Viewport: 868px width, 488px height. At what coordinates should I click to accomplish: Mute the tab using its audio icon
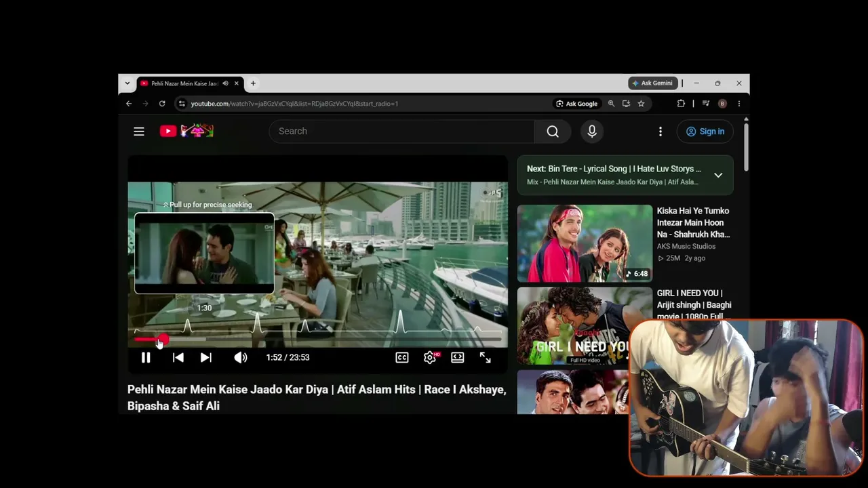[x=225, y=83]
